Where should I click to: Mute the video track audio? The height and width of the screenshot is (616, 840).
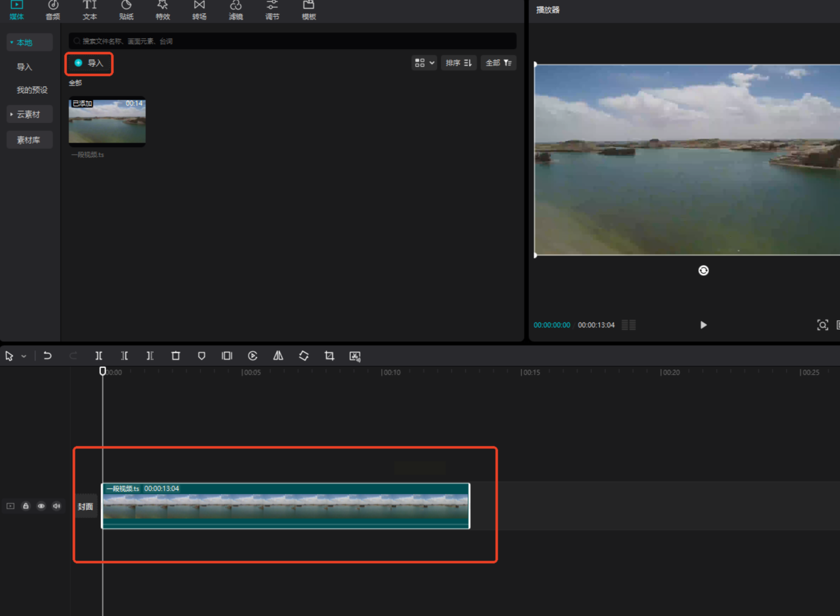57,506
